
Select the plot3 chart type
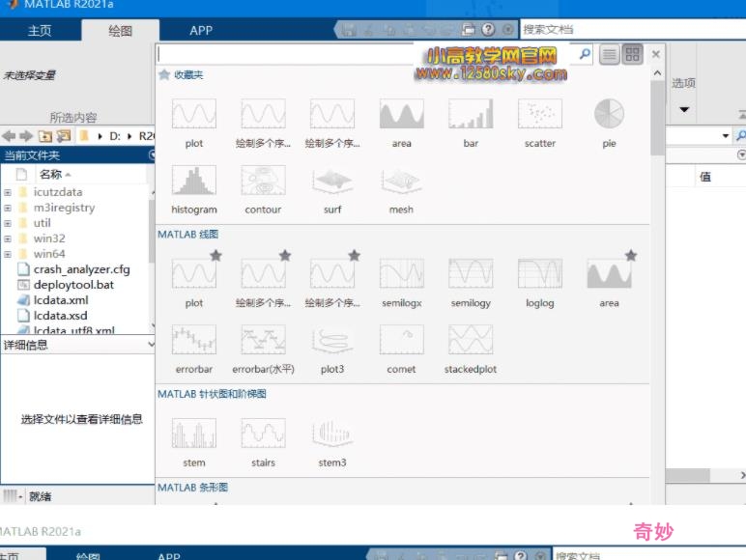point(332,349)
